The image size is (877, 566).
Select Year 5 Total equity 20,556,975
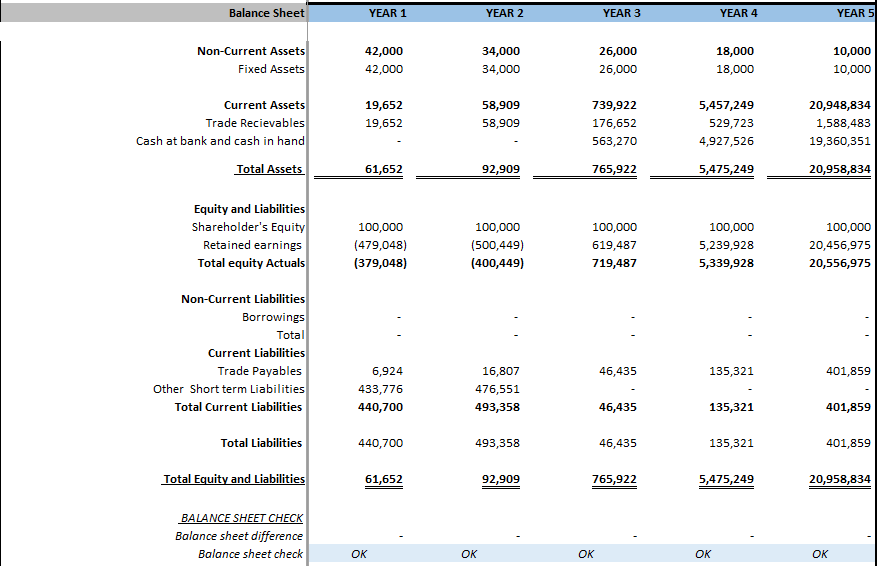(840, 262)
